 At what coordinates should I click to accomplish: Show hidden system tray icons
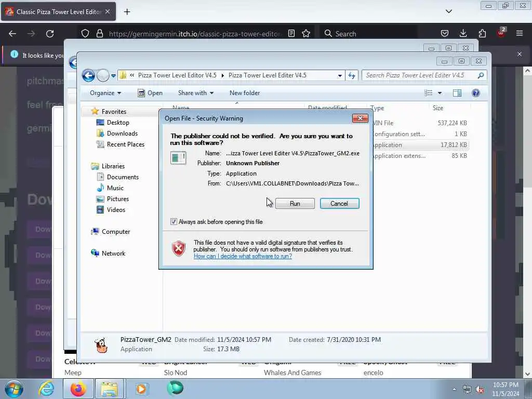coord(454,389)
